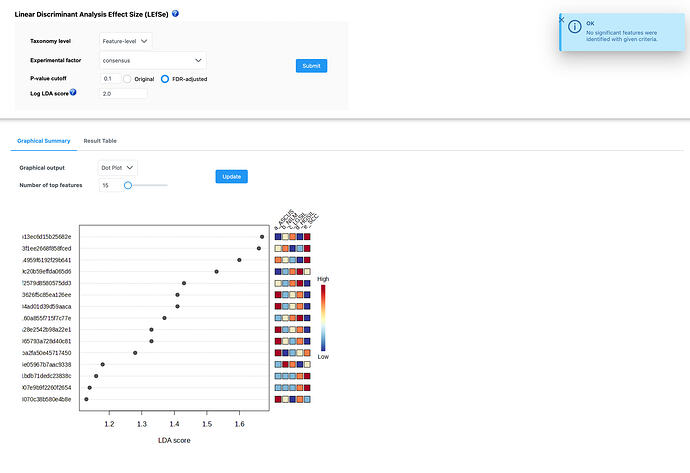Click the top data point in the dot plot
690x473 pixels.
(262, 237)
